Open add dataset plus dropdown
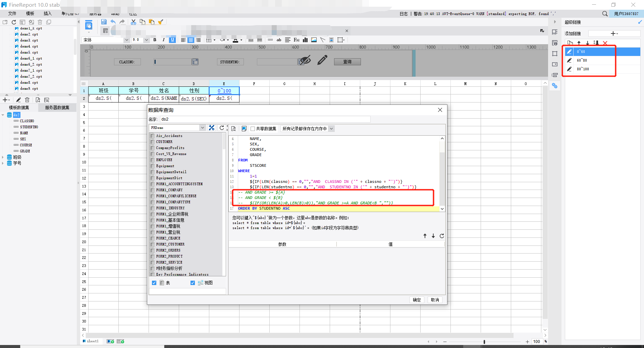Image resolution: width=644 pixels, height=348 pixels. pos(6,100)
